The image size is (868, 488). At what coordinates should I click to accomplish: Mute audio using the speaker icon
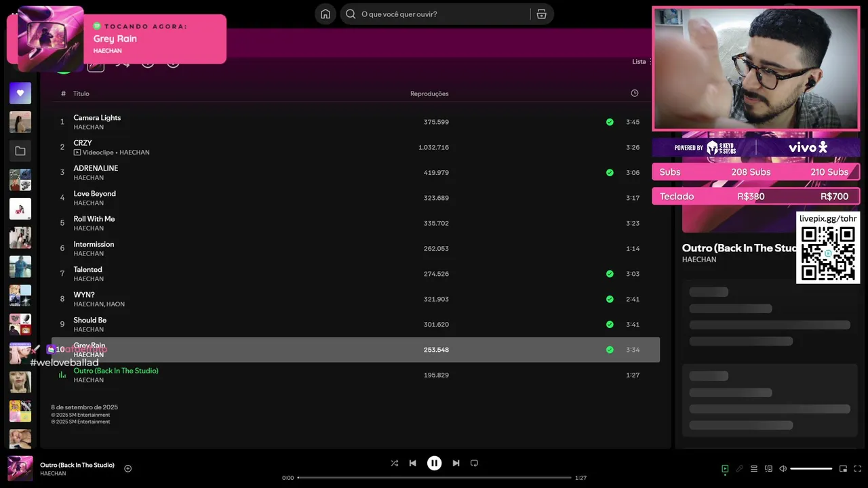pos(783,468)
